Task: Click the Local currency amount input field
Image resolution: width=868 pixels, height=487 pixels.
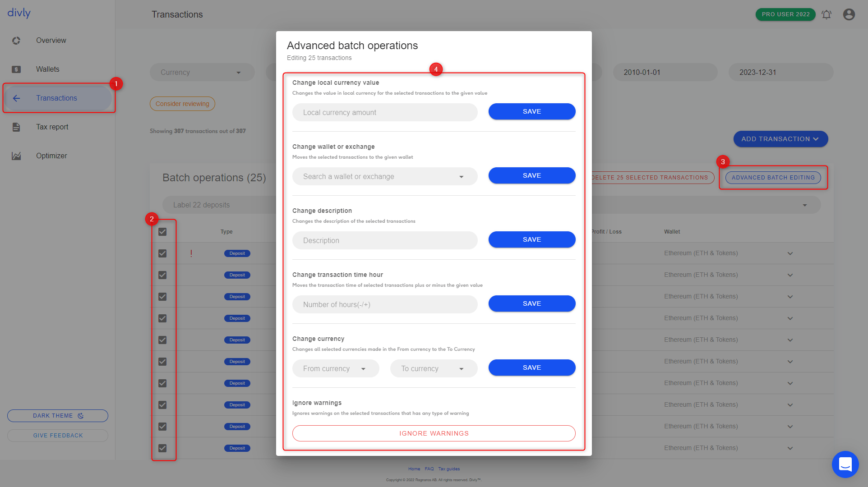Action: coord(384,112)
